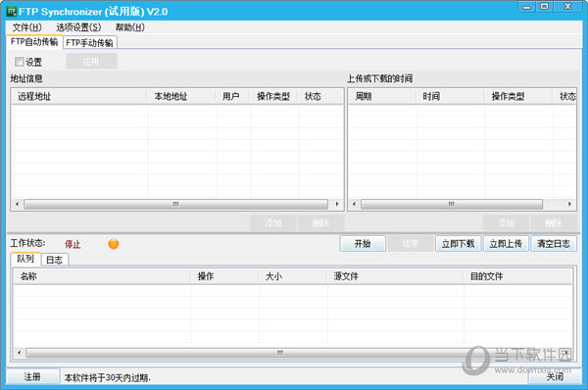
Task: Click the FTP Synchronizer title bar icon
Action: coord(11,11)
